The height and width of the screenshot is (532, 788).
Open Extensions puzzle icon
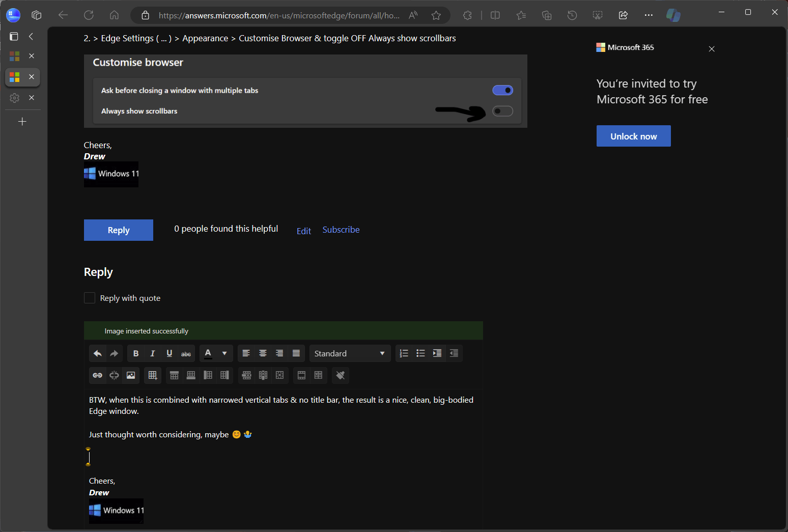click(467, 15)
